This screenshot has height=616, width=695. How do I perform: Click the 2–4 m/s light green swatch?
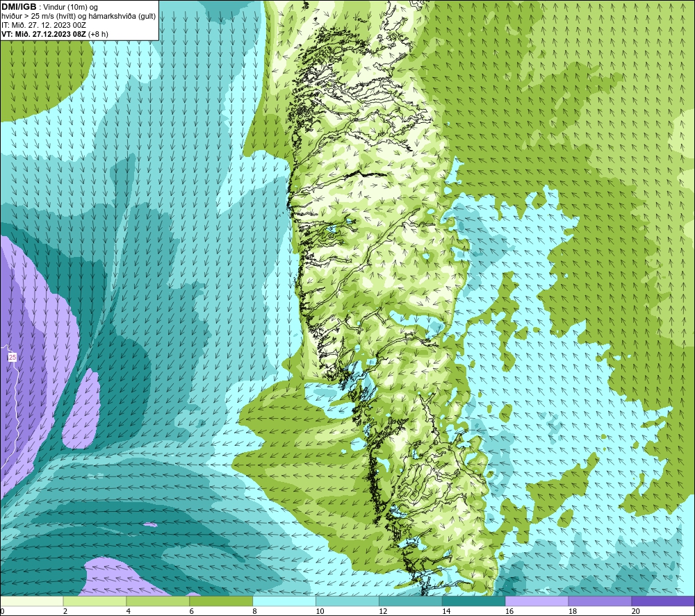(95, 601)
